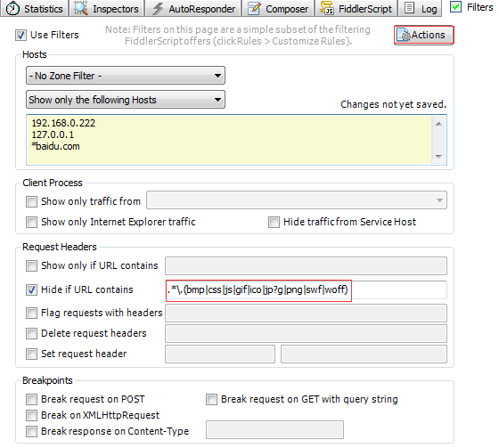Viewport: 499px width, 448px height.
Task: Click down arrow on hosts list scrollbar
Action: tap(438, 157)
